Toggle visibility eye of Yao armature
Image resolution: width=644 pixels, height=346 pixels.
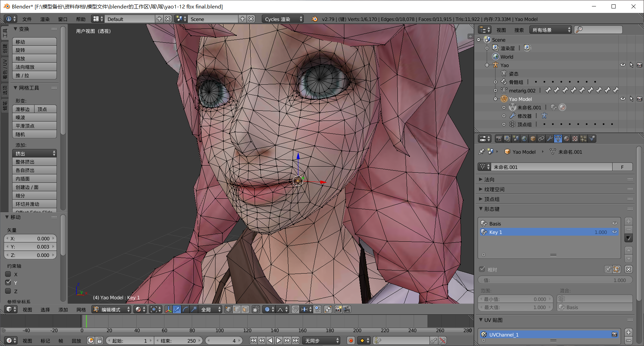[623, 65]
